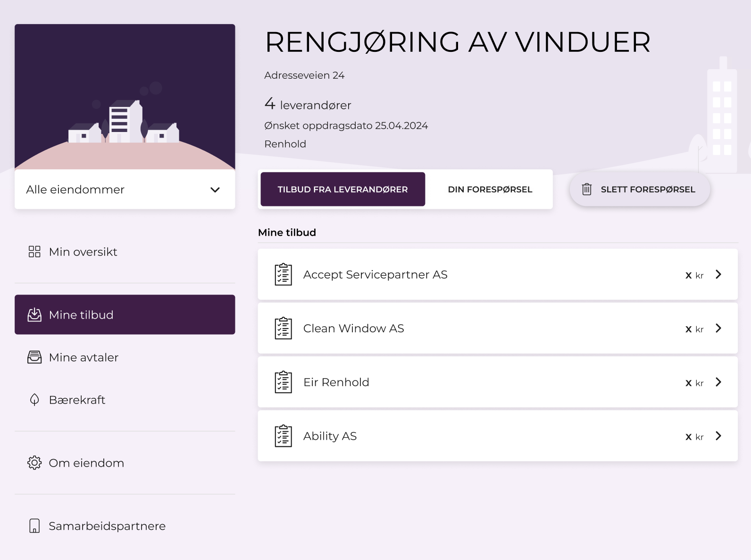Click the Slett forespørsel button
This screenshot has width=751, height=560.
pos(640,189)
